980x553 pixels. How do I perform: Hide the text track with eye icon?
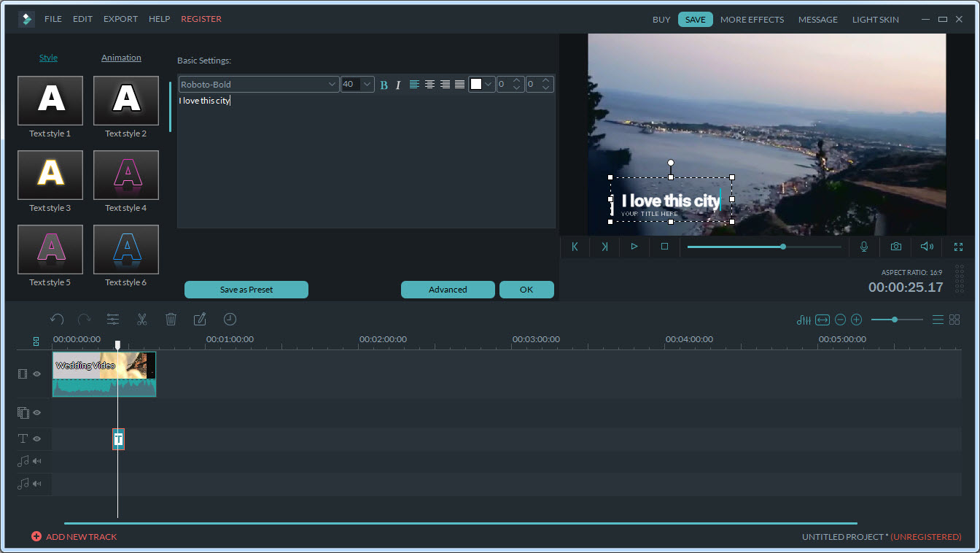[x=37, y=438]
